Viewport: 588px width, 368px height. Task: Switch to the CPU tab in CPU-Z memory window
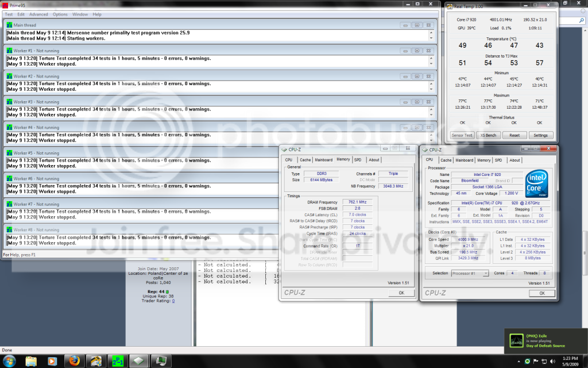(289, 160)
